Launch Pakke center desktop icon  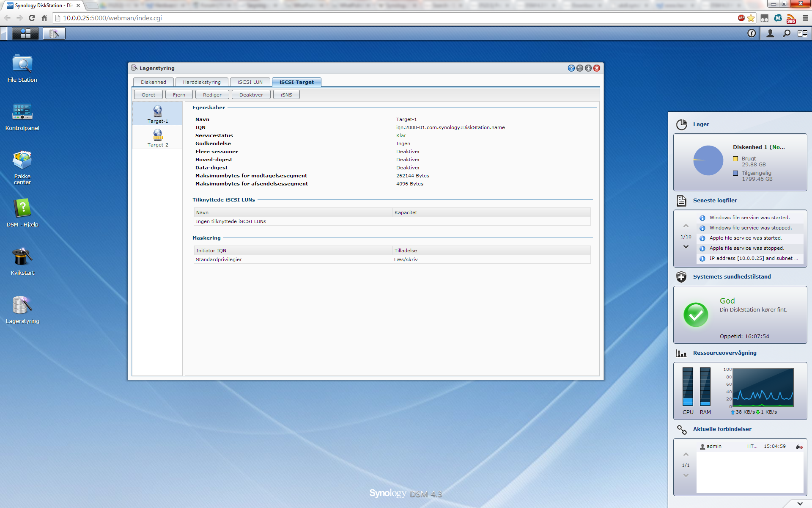[x=22, y=168]
